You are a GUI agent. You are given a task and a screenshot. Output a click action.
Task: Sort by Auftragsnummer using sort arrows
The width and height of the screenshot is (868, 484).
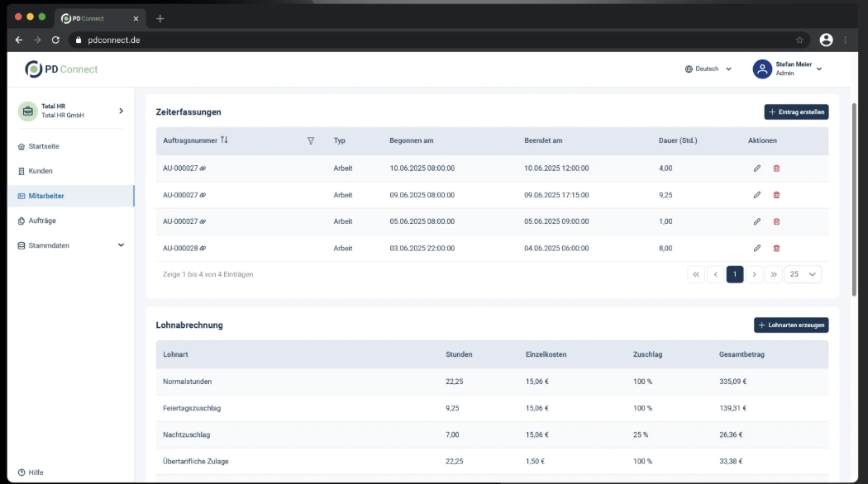(224, 140)
